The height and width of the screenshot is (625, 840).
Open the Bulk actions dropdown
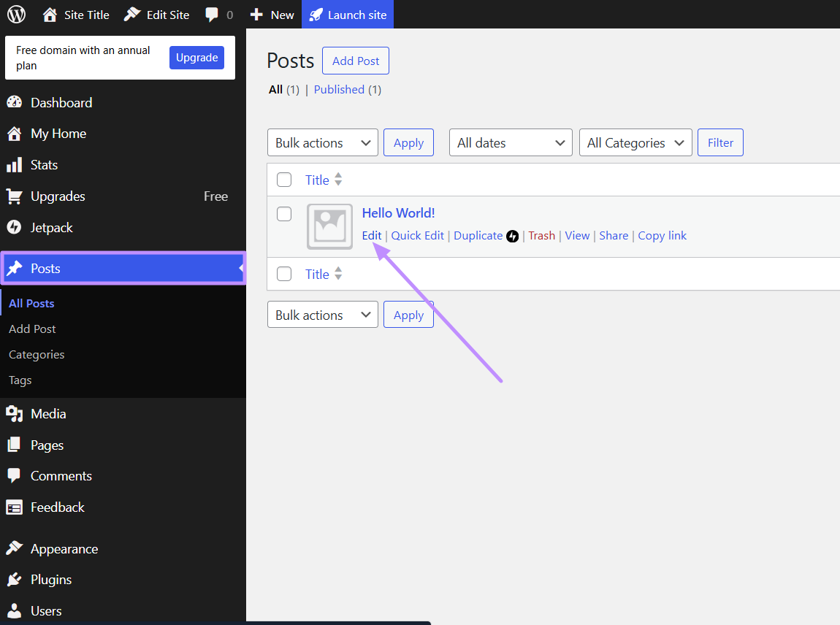[x=322, y=142]
